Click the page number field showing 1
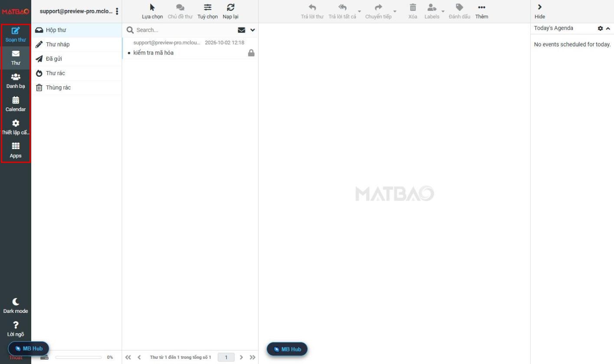This screenshot has height=364, width=614. click(x=226, y=357)
